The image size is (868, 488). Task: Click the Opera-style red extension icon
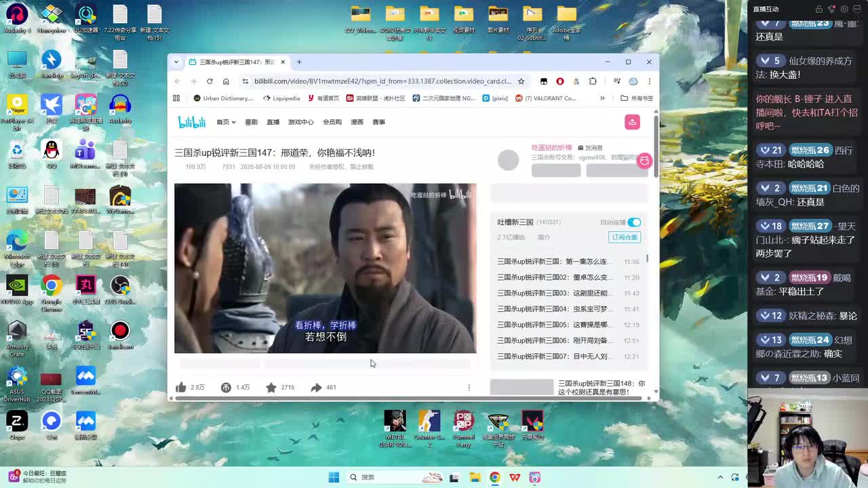point(560,81)
